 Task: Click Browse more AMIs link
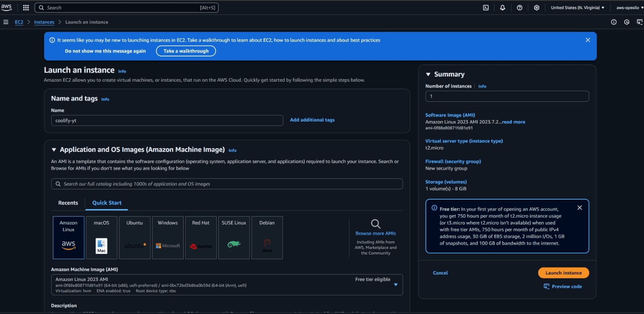tap(376, 234)
